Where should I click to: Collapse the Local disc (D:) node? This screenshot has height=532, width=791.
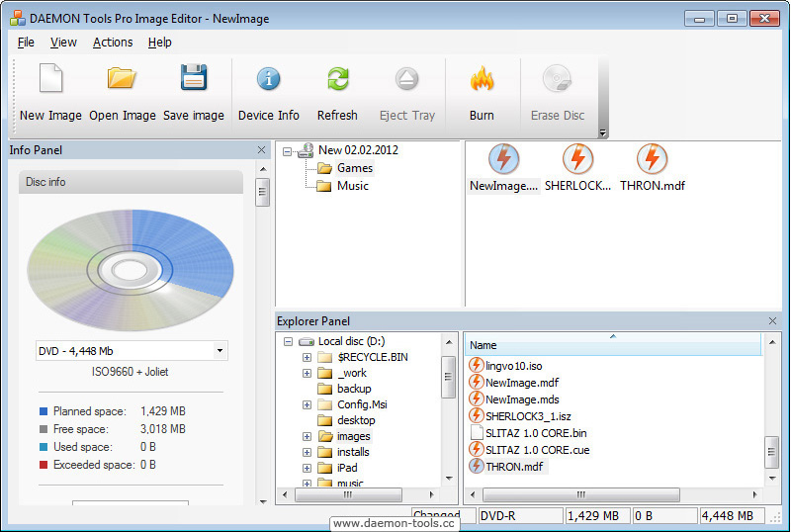tap(288, 342)
